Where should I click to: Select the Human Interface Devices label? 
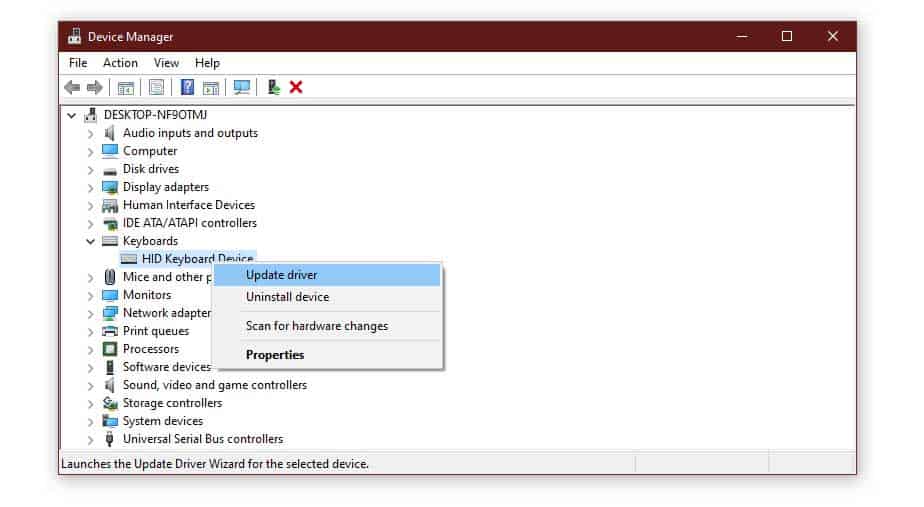(189, 205)
